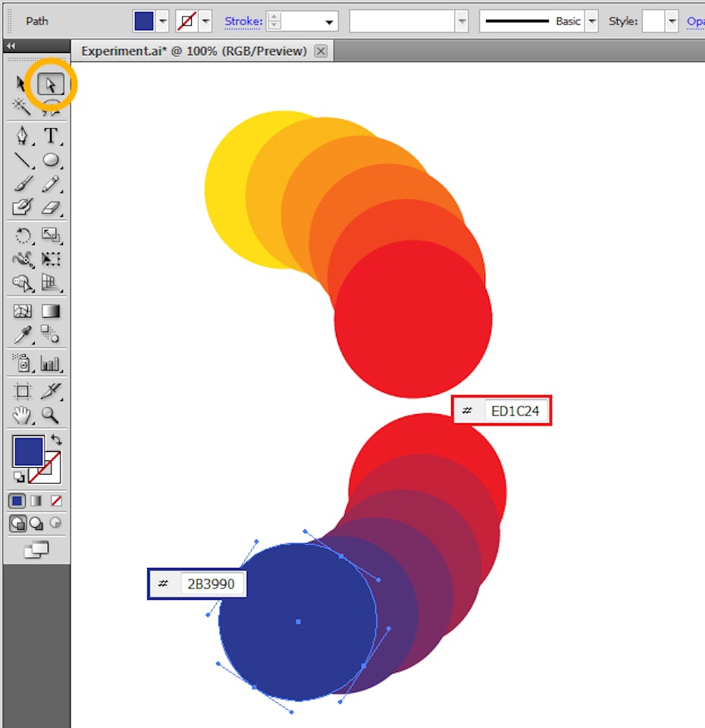Click the blue Fill swatch in toolbox

28,452
